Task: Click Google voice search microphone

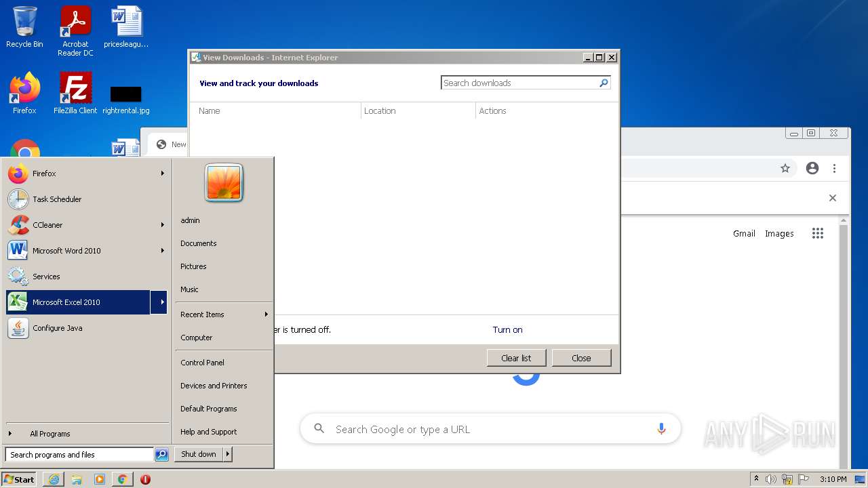Action: 661,429
